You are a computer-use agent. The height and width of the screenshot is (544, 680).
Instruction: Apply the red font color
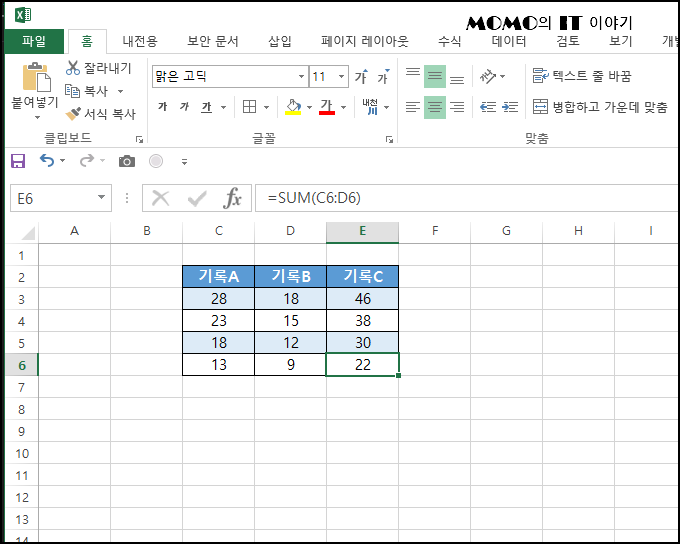pyautogui.click(x=327, y=107)
